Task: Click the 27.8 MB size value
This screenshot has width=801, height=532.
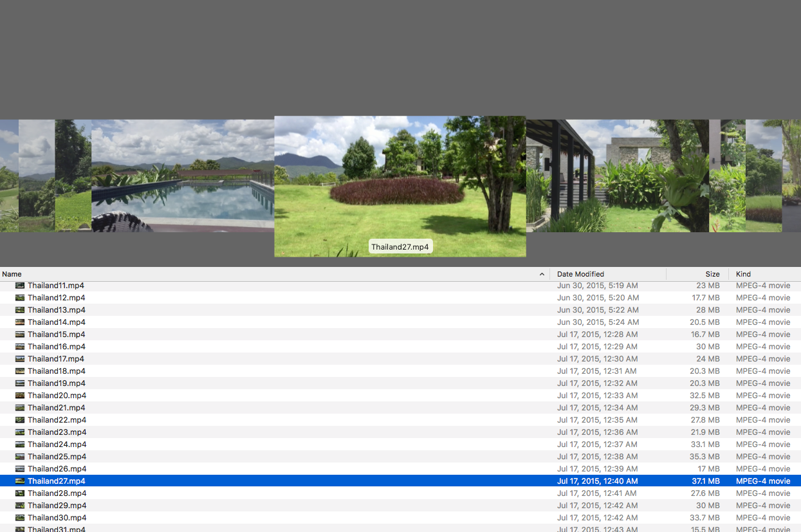Action: [x=706, y=420]
